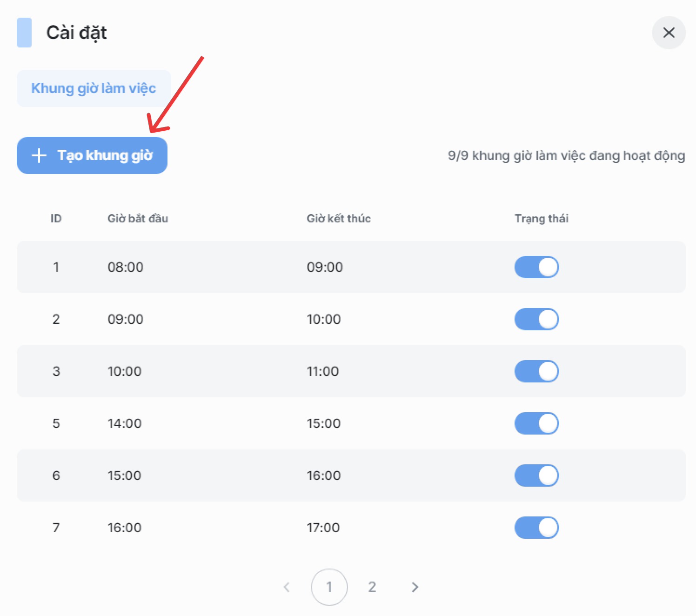Close the Cài đặt settings dialog
The image size is (696, 616).
point(669,33)
